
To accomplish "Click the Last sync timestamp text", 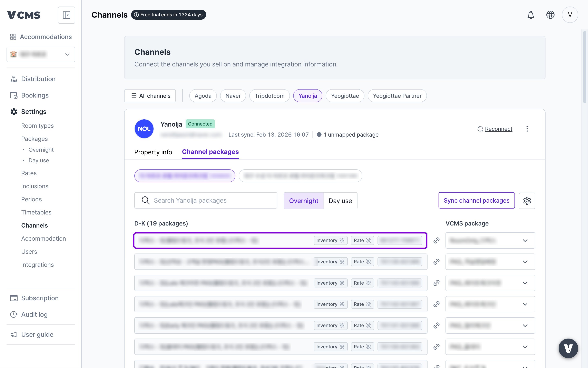I will coord(268,135).
